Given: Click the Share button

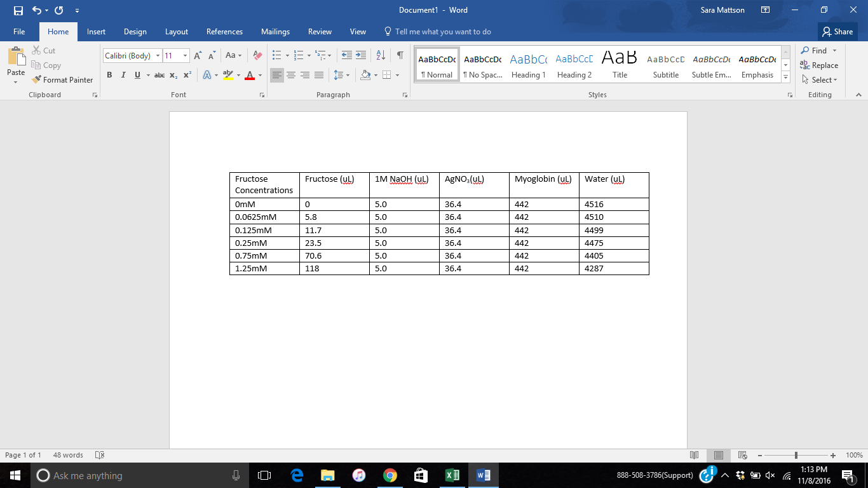Looking at the screenshot, I should pos(837,32).
